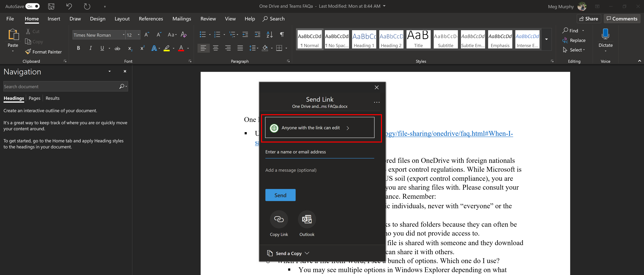
Task: Open the shading paint bucket
Action: (x=265, y=48)
